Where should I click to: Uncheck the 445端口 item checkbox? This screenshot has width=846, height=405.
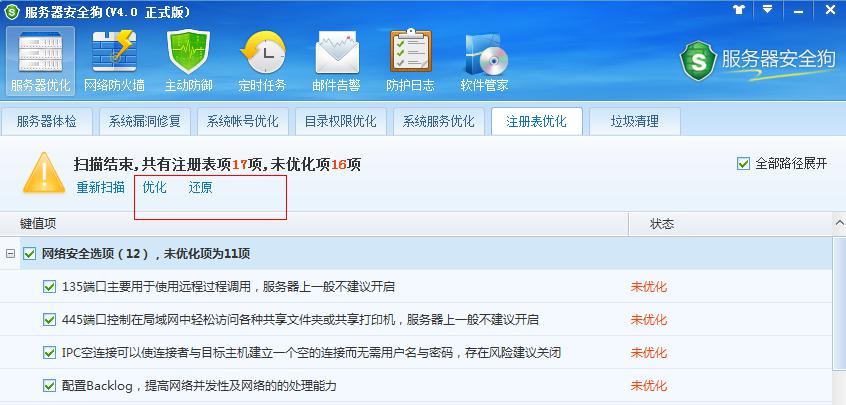(x=49, y=320)
